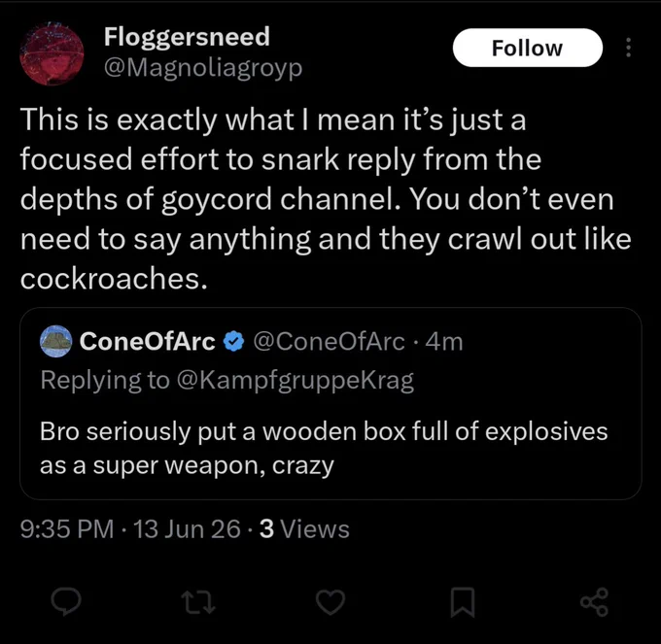The image size is (661, 644).
Task: Select the main tweet text about goycord channel
Action: click(326, 199)
